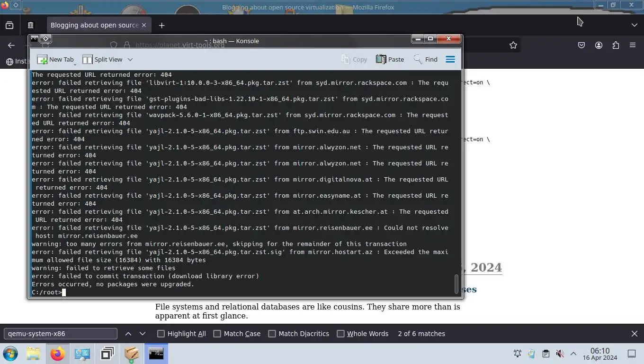Viewport: 644px width, 364px height.
Task: Bookmark this page with the star icon
Action: pos(513,45)
